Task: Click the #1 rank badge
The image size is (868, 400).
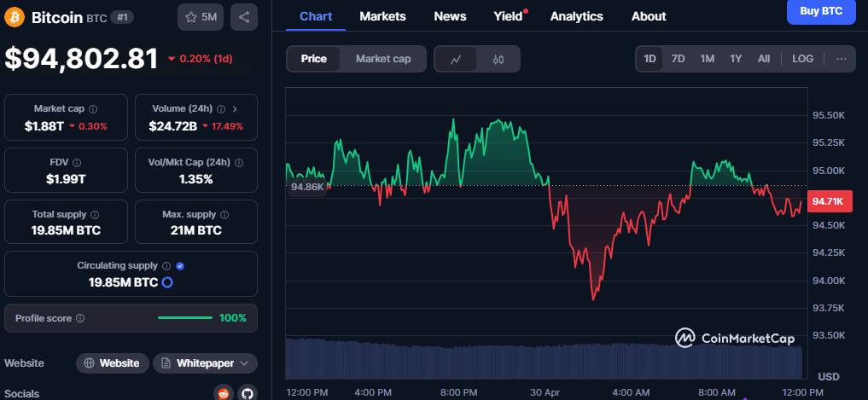Action: click(122, 17)
